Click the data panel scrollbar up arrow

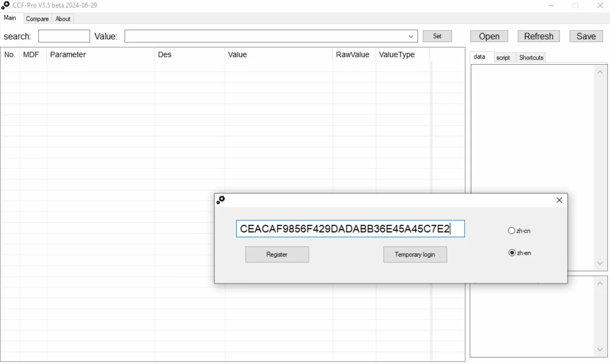600,72
